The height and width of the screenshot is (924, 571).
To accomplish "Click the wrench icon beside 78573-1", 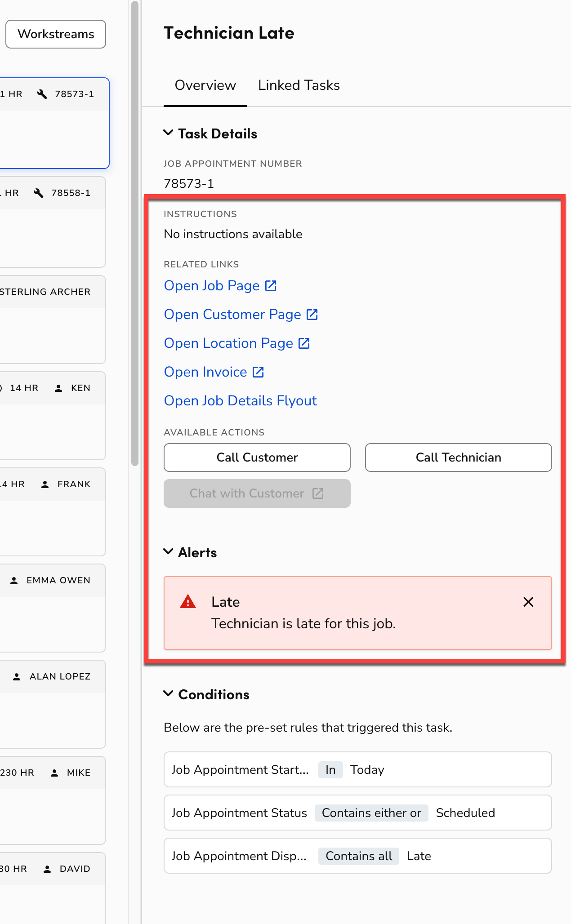I will [x=42, y=94].
